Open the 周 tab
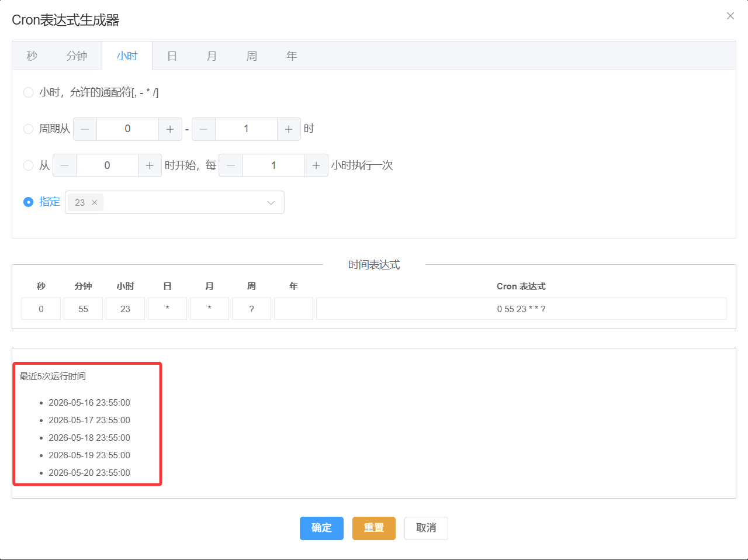Screen dimensions: 748x560 click(x=251, y=56)
